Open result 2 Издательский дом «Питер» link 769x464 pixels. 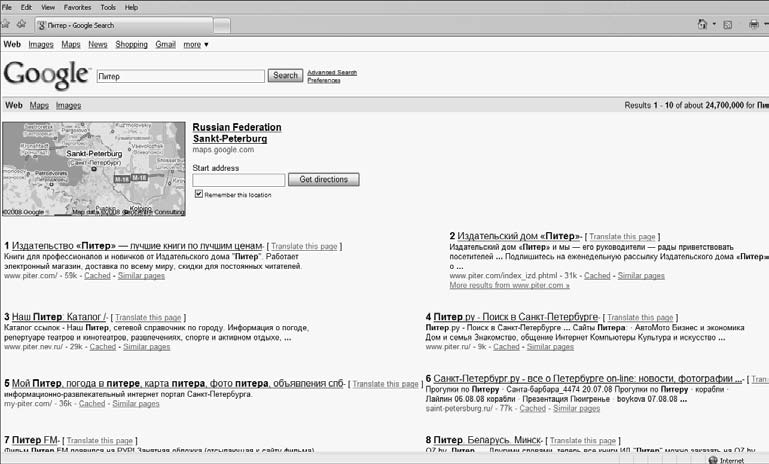pyautogui.click(x=519, y=236)
